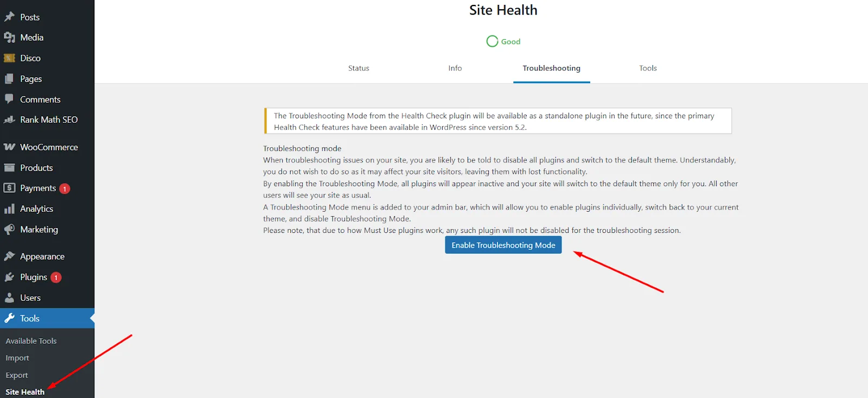Screen dimensions: 868x398
Task: Select the active Tools menu item
Action: [47, 318]
